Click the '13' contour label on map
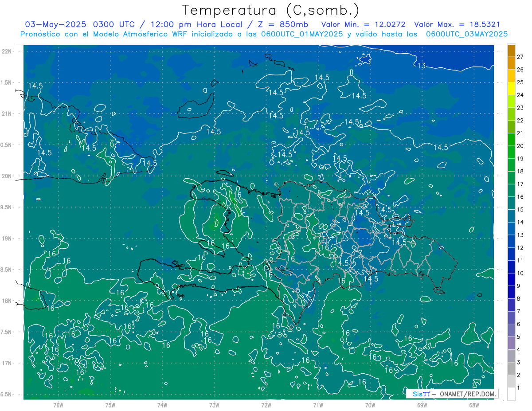This screenshot has height=411, width=532. tap(422, 66)
